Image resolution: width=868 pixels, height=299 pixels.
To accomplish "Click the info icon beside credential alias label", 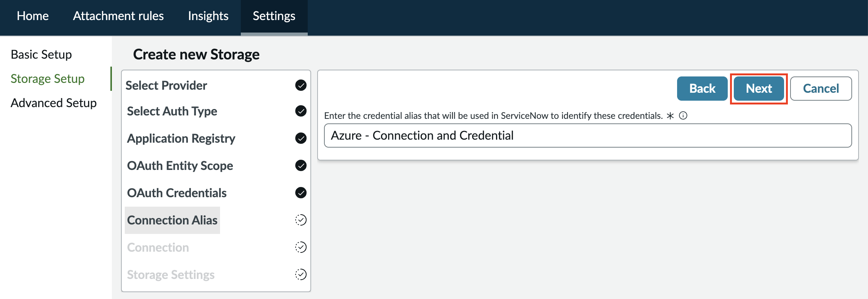I will pos(683,115).
